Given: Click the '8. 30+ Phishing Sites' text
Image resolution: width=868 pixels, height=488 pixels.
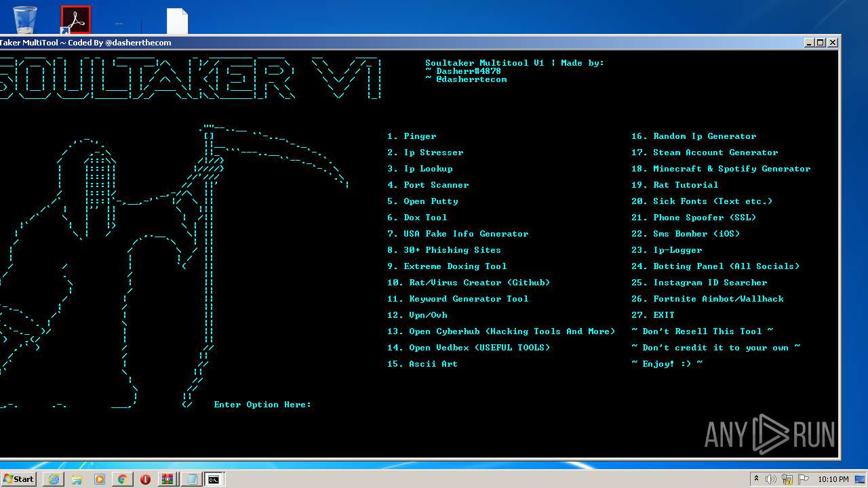Looking at the screenshot, I should click(x=444, y=250).
